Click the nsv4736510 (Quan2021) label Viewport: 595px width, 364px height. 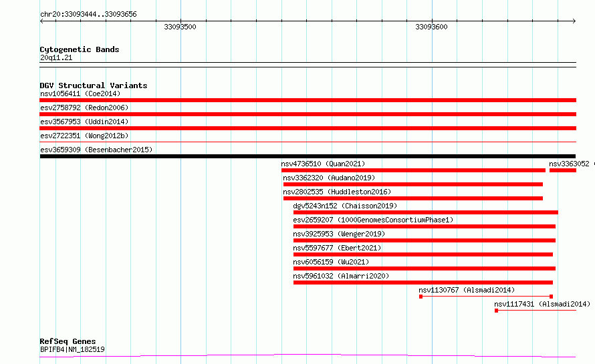tap(323, 164)
